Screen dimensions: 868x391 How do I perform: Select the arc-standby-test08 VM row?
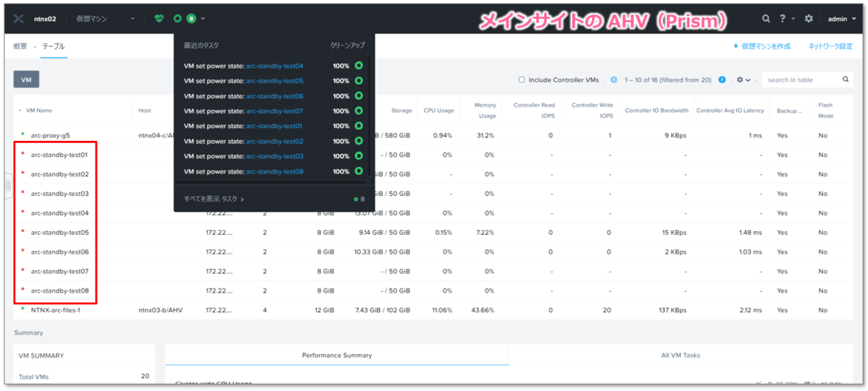pyautogui.click(x=433, y=291)
